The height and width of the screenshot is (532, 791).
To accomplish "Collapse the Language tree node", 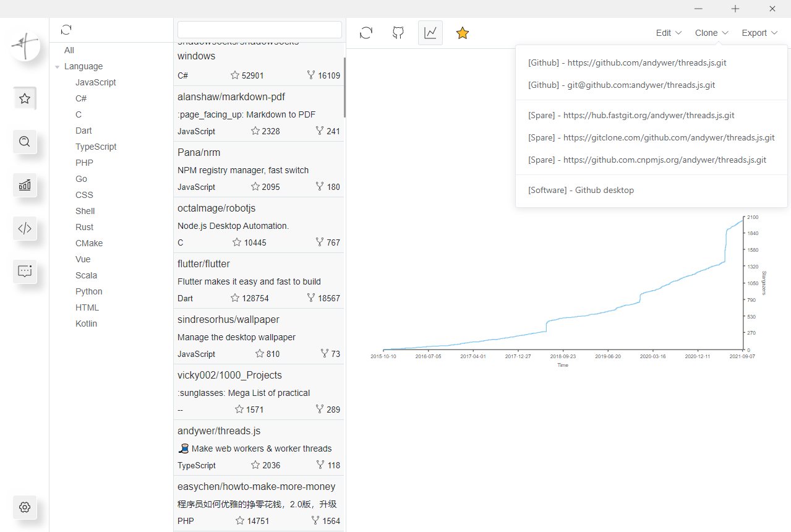I will coord(57,67).
